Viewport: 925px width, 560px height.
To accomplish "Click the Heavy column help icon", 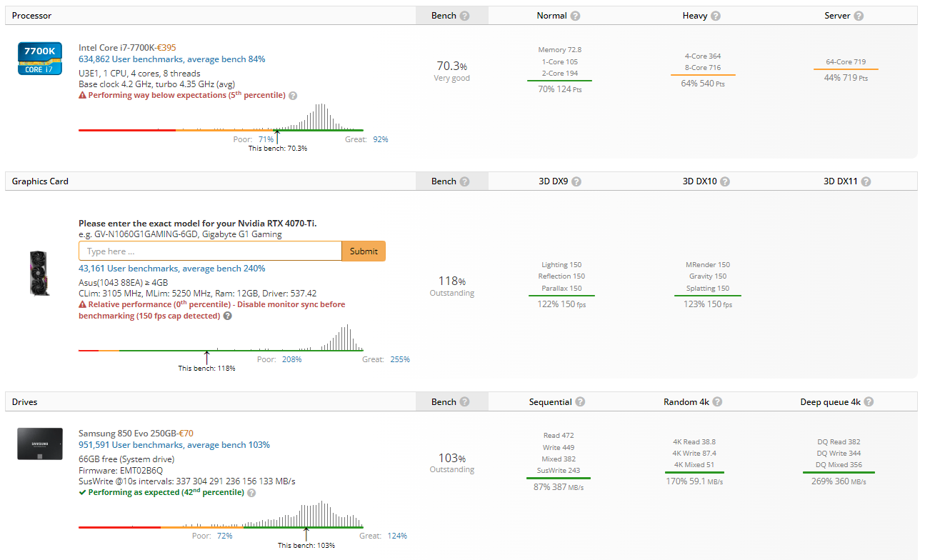I will [x=717, y=16].
